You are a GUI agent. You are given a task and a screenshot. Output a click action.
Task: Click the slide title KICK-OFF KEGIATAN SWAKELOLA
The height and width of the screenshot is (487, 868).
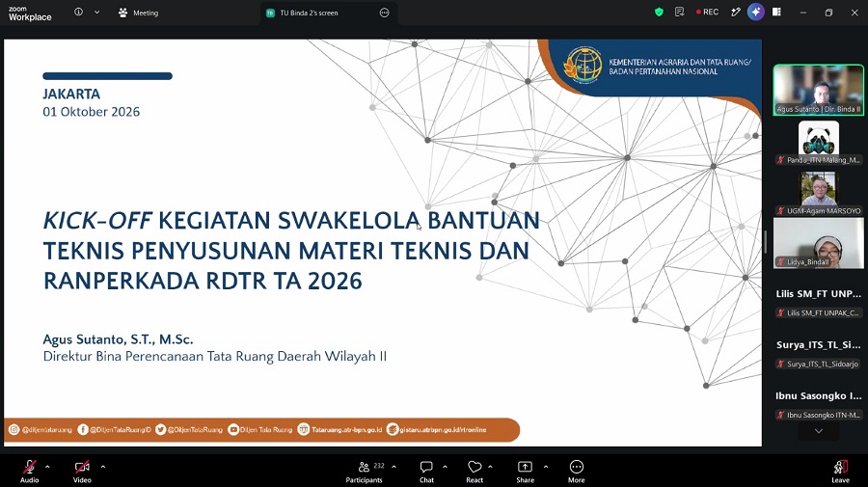(x=291, y=250)
